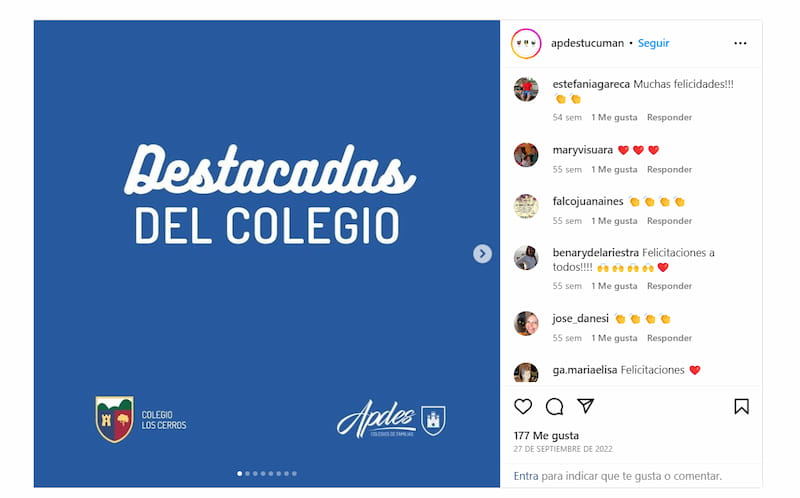The height and width of the screenshot is (498, 800).
Task: Select the last carousel dot indicator
Action: pos(294,474)
